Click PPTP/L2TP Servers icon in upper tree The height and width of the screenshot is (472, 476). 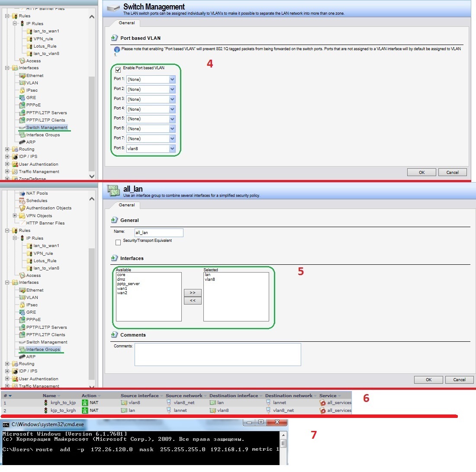22,112
